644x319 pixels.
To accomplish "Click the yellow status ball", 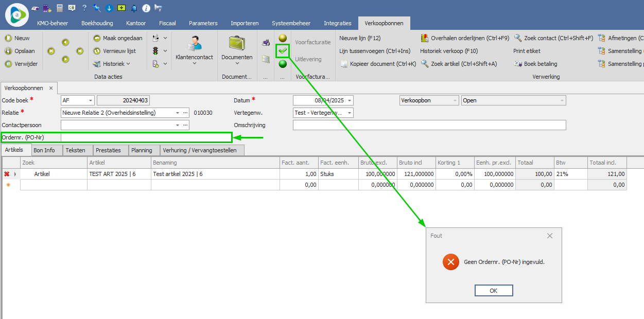I will pos(283,38).
